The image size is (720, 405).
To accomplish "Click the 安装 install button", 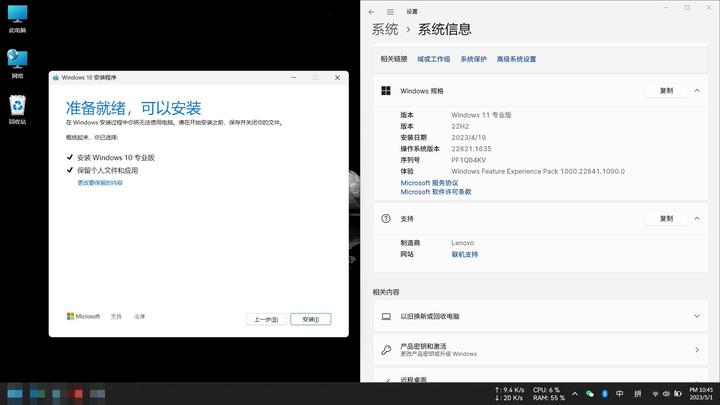I will (x=310, y=319).
